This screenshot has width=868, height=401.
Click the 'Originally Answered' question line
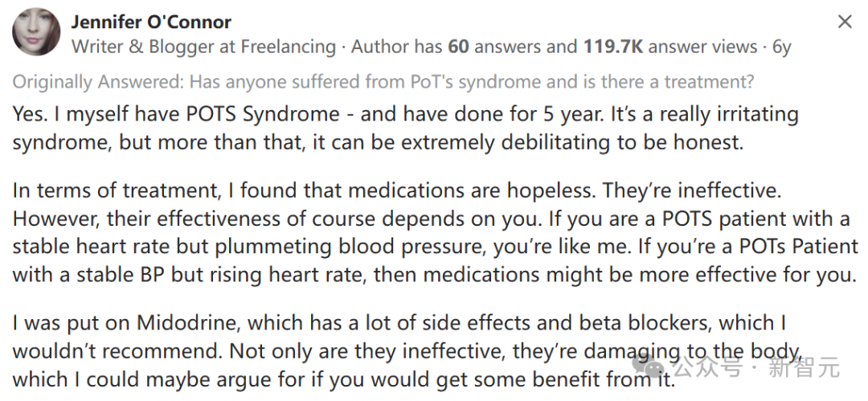[383, 82]
